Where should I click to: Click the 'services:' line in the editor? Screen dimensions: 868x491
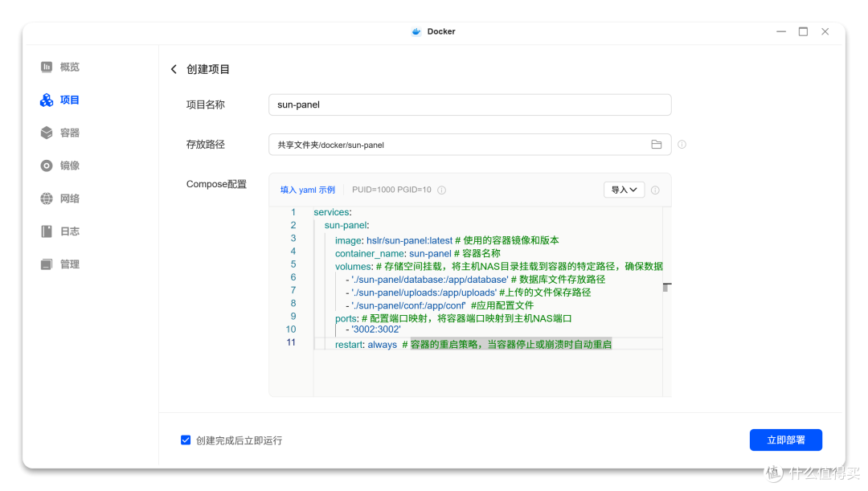coord(333,212)
